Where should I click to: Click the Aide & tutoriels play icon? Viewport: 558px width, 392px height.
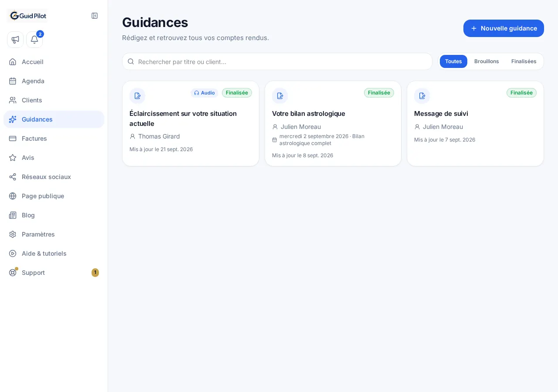pyautogui.click(x=13, y=253)
